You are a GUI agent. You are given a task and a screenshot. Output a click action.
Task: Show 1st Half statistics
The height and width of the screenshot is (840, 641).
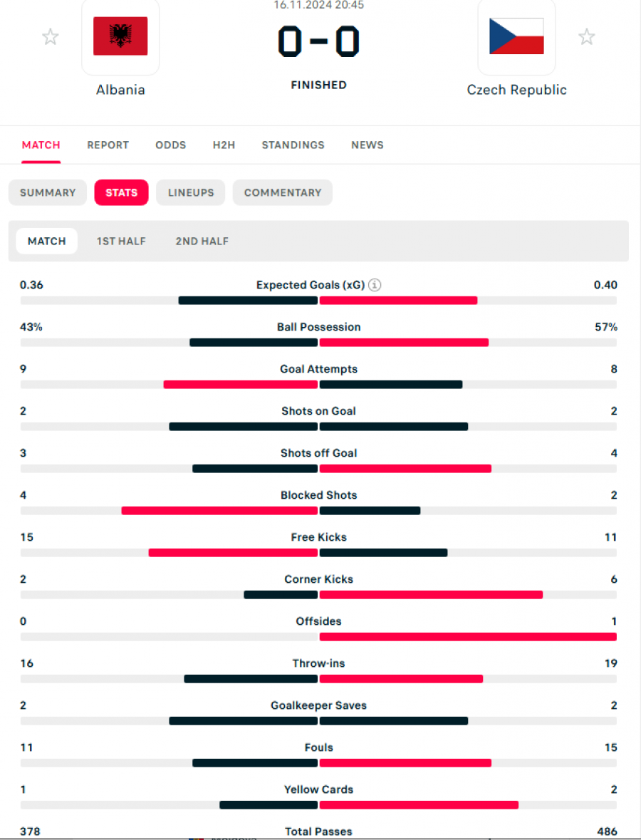[x=121, y=241]
